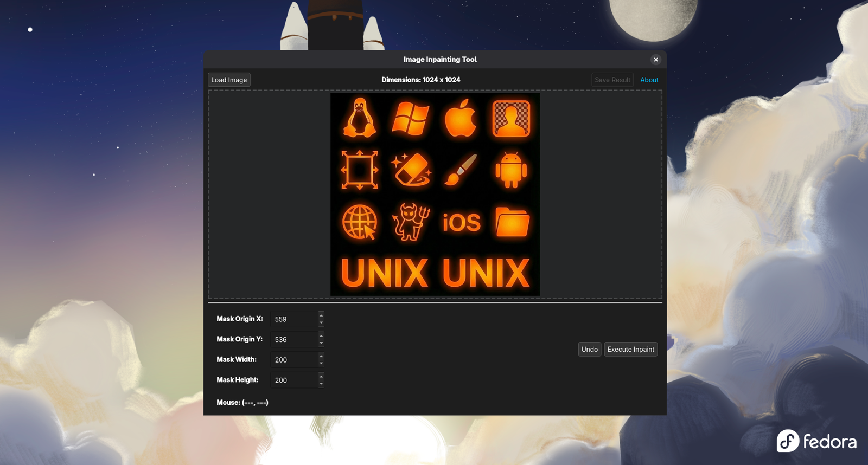The height and width of the screenshot is (465, 868).
Task: Click the Windows logo icon in image
Action: 410,118
